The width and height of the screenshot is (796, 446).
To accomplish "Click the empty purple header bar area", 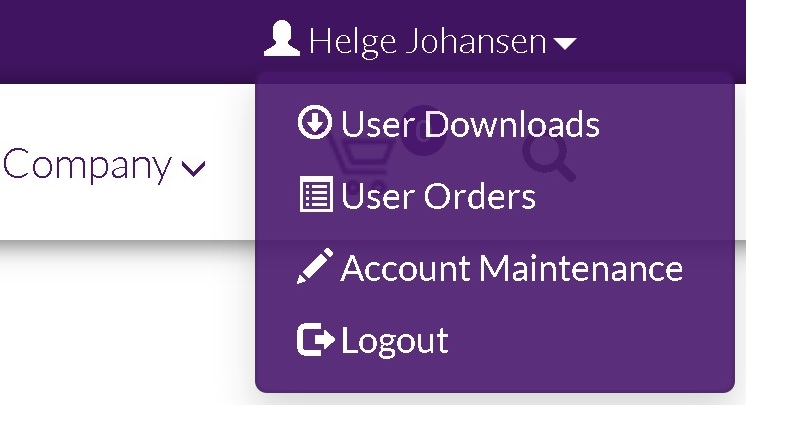I will point(127,41).
